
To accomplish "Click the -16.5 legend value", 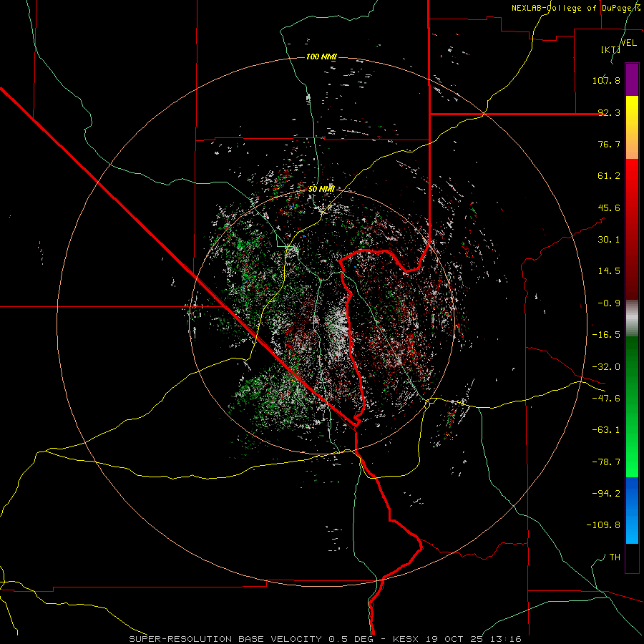I will coord(606,335).
